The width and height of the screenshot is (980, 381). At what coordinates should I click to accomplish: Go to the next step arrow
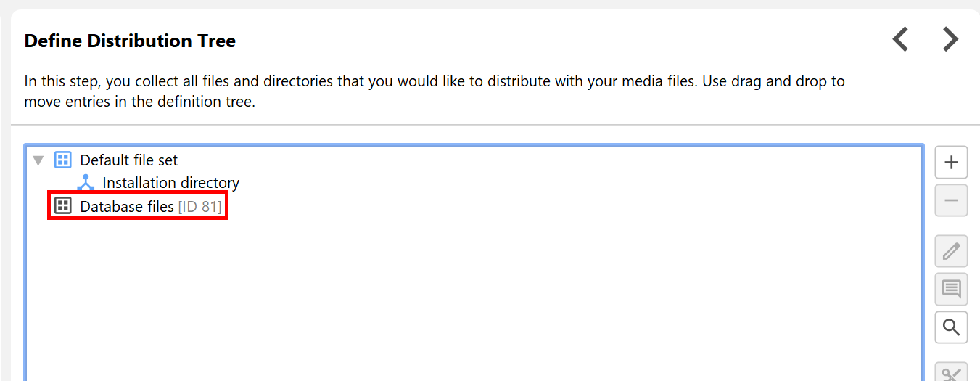click(950, 39)
